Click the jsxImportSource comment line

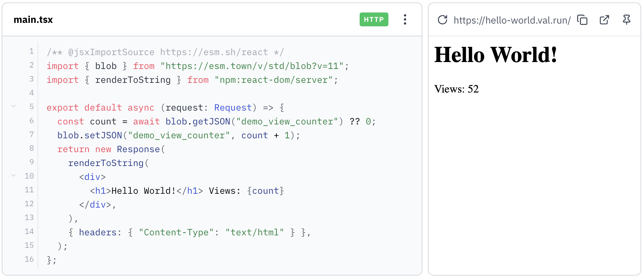(165, 52)
